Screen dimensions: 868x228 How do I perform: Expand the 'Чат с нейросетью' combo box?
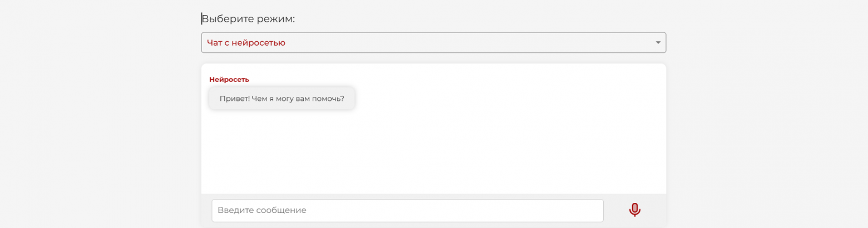pyautogui.click(x=433, y=42)
